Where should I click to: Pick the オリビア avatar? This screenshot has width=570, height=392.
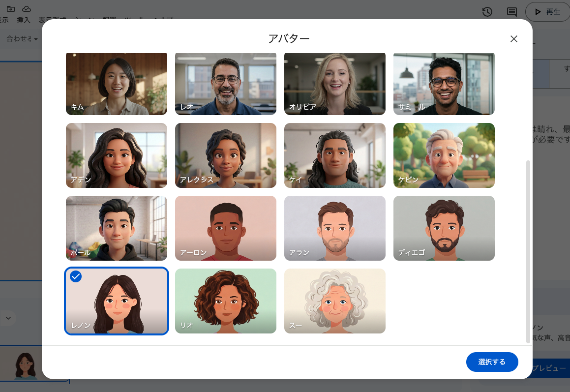334,84
